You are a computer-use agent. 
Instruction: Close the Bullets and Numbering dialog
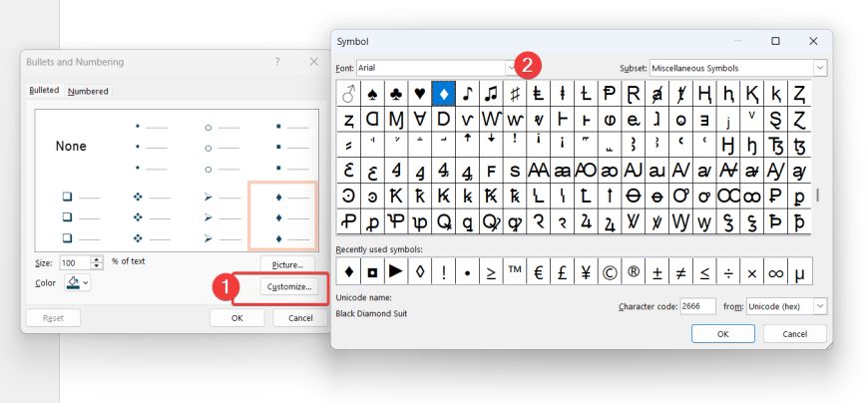(x=314, y=62)
